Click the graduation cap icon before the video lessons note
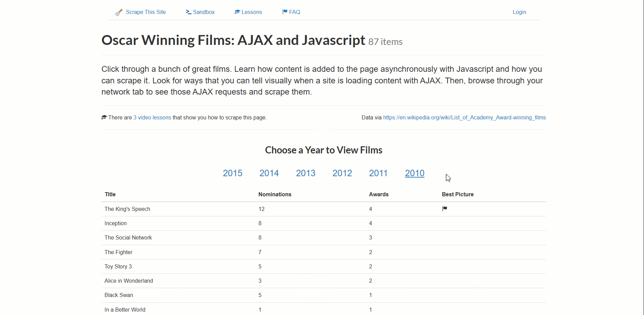This screenshot has height=315, width=644. click(x=104, y=117)
